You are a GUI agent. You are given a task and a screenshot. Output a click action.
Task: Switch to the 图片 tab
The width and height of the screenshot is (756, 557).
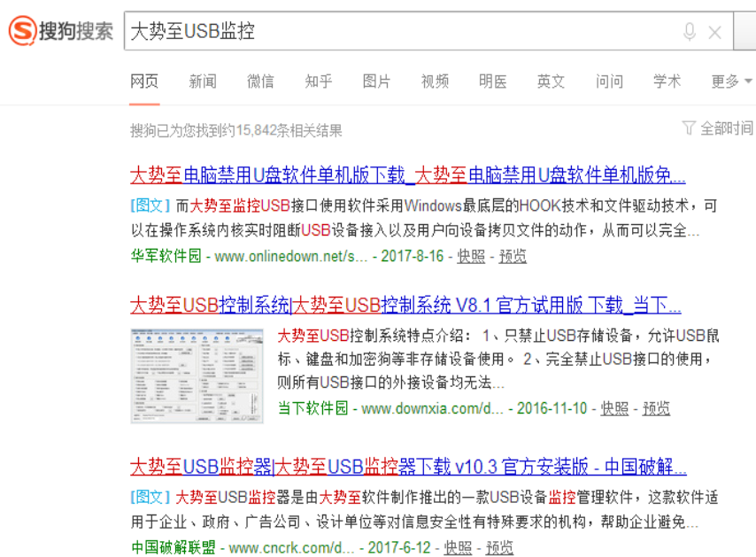tap(376, 81)
